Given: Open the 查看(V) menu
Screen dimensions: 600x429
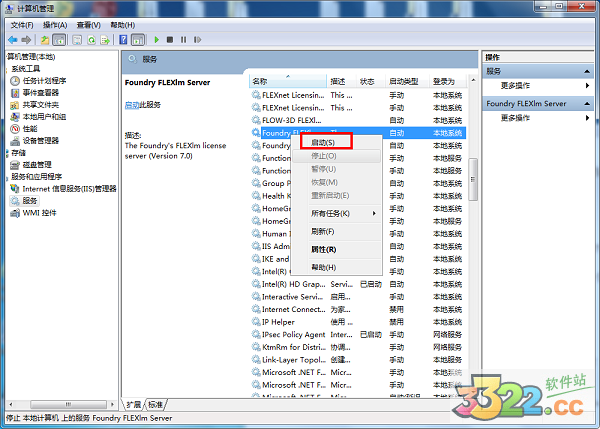Looking at the screenshot, I should tap(88, 25).
